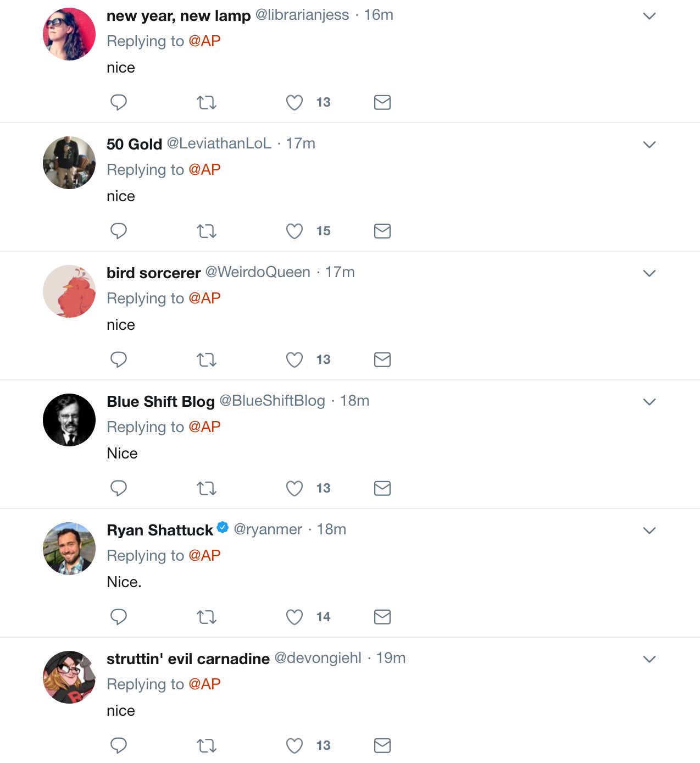
Task: Send bird sorcerer's tweet via direct message
Action: pyautogui.click(x=382, y=360)
